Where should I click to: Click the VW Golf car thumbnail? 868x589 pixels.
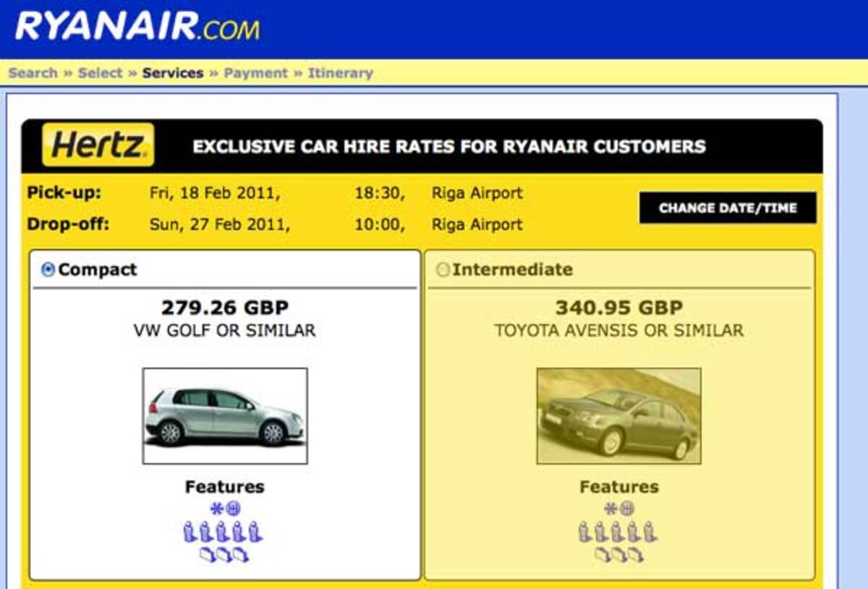(225, 416)
